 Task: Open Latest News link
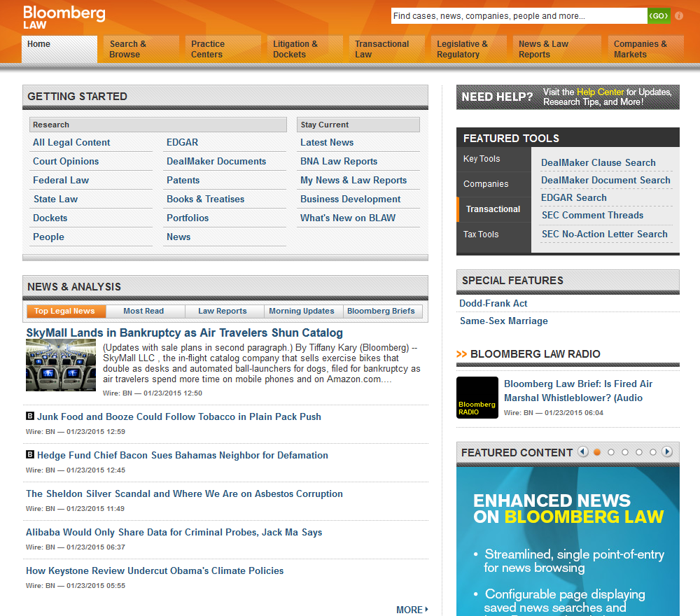(x=327, y=142)
